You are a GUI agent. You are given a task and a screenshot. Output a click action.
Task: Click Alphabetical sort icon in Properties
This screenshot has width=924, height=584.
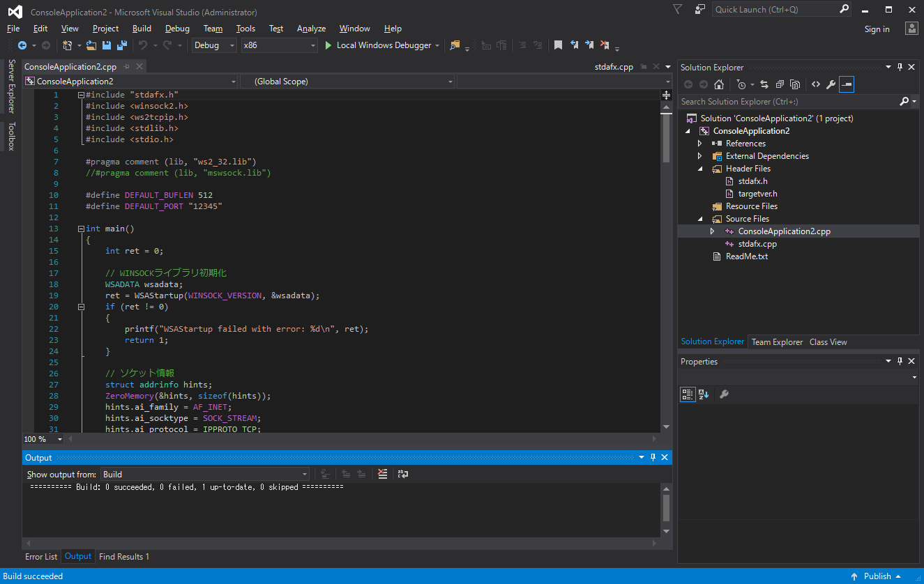click(x=704, y=394)
